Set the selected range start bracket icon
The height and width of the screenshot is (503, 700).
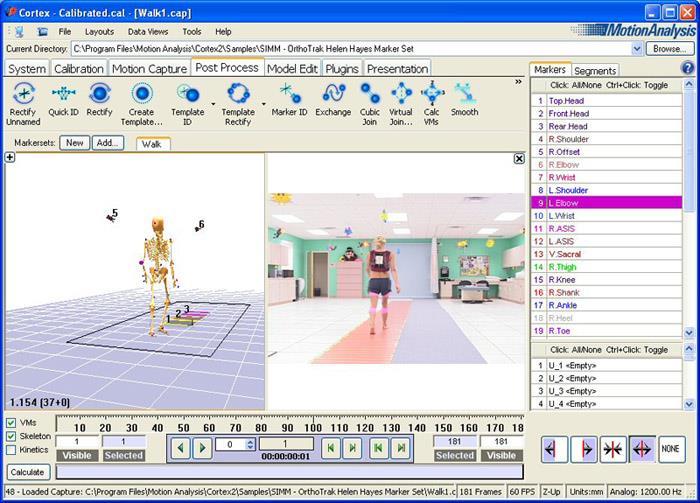(554, 449)
